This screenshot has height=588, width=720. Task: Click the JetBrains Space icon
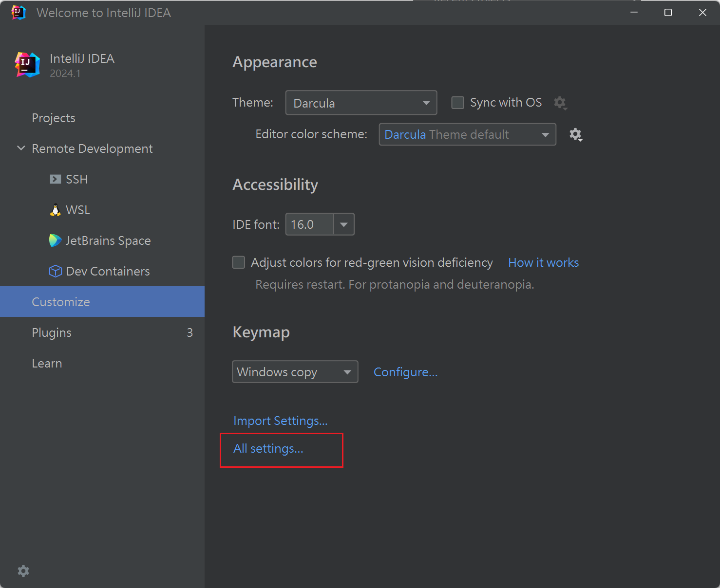tap(56, 240)
